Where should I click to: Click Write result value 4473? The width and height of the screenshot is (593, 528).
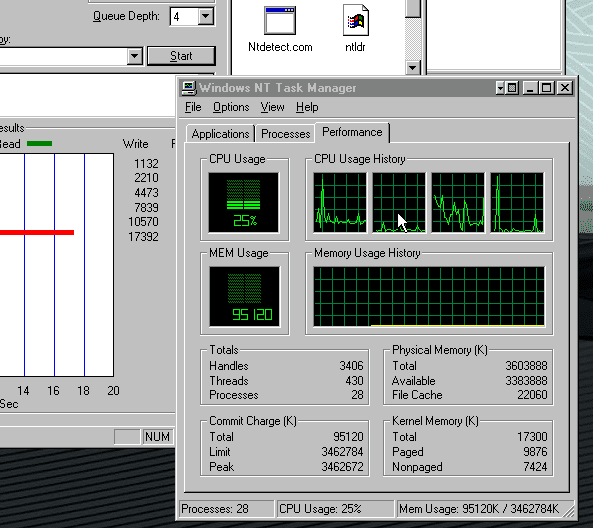pyautogui.click(x=146, y=193)
